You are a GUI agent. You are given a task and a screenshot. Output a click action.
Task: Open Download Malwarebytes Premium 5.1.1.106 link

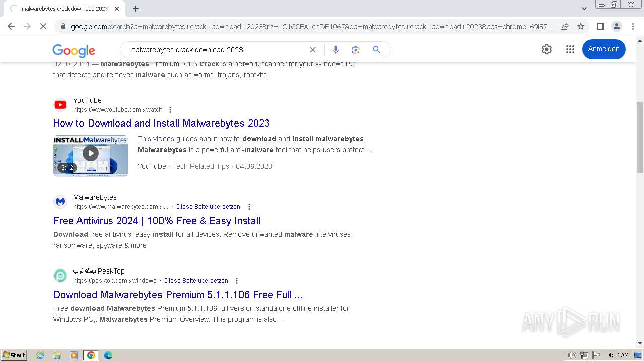pyautogui.click(x=178, y=295)
